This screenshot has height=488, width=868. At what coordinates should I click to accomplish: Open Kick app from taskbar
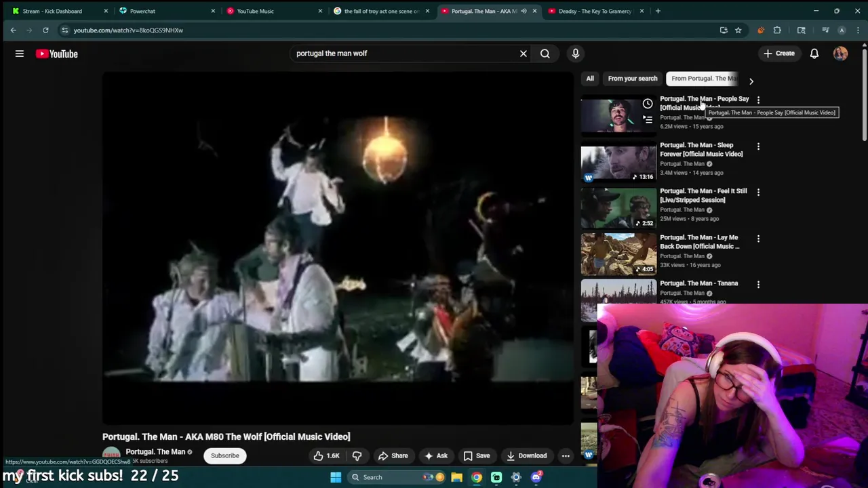click(x=496, y=477)
